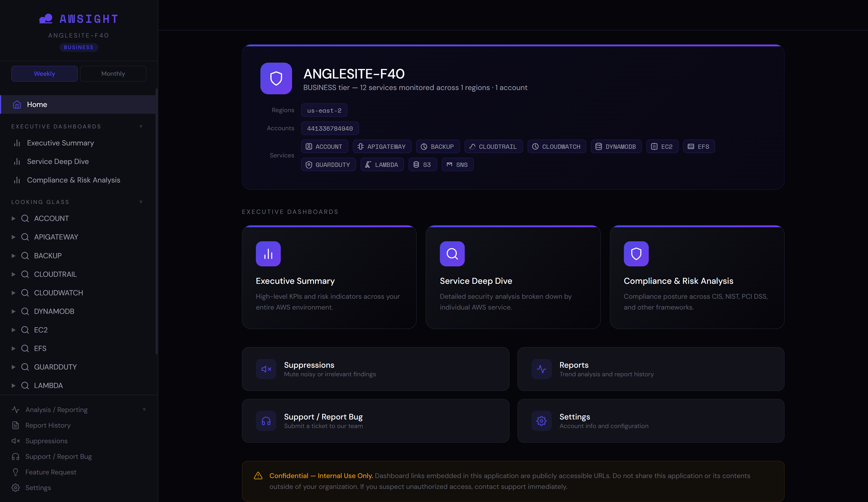
Task: Click the headset icon beside sidebar Support / Report Bug
Action: [x=16, y=457]
